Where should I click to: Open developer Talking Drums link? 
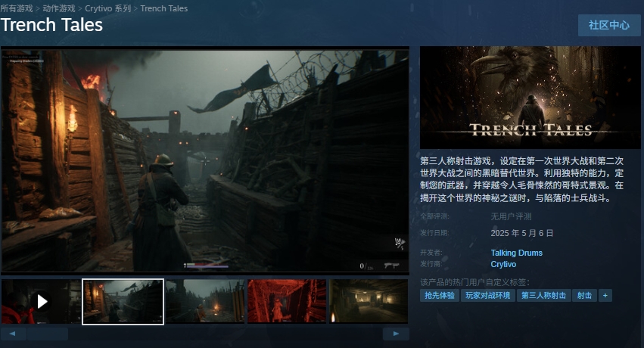[x=517, y=253]
